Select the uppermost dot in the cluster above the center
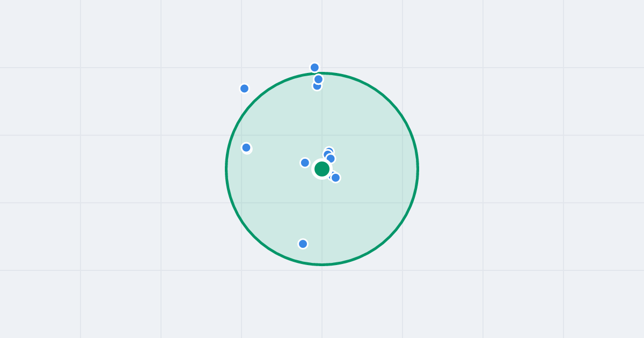The image size is (644, 338). pos(330,150)
